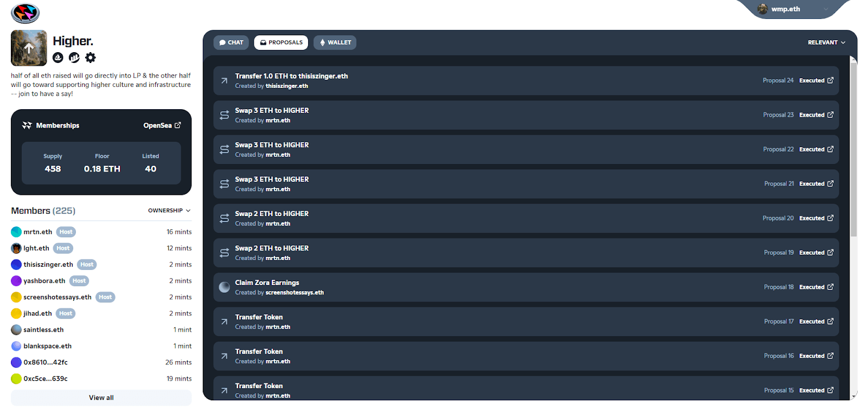Open the analytics chart icon under Higher.

(x=74, y=58)
